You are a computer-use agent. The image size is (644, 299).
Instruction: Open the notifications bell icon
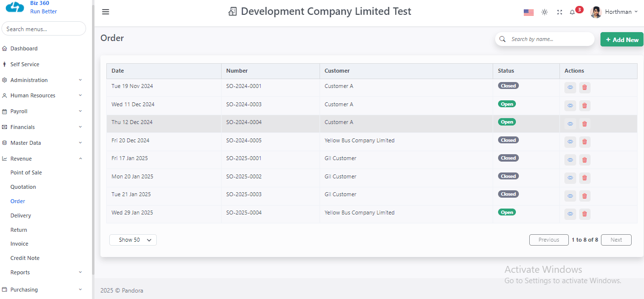572,12
